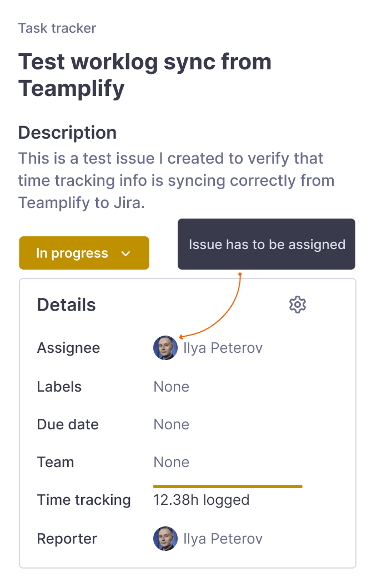The height and width of the screenshot is (588, 372).
Task: Click the Issue has to be assigned tooltip
Action: click(267, 245)
